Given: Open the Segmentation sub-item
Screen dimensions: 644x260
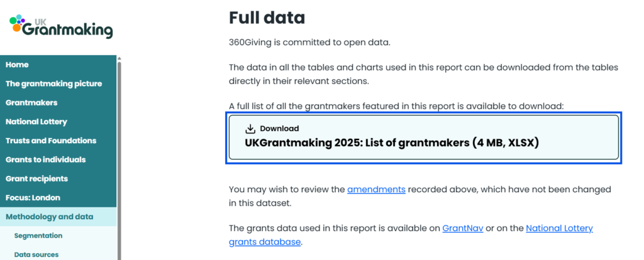Looking at the screenshot, I should click(x=38, y=236).
